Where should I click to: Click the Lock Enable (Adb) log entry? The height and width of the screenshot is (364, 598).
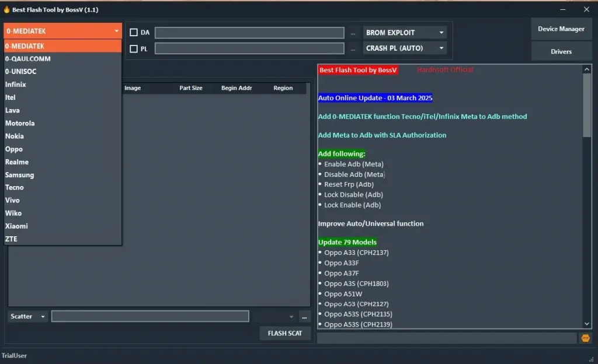pos(352,205)
